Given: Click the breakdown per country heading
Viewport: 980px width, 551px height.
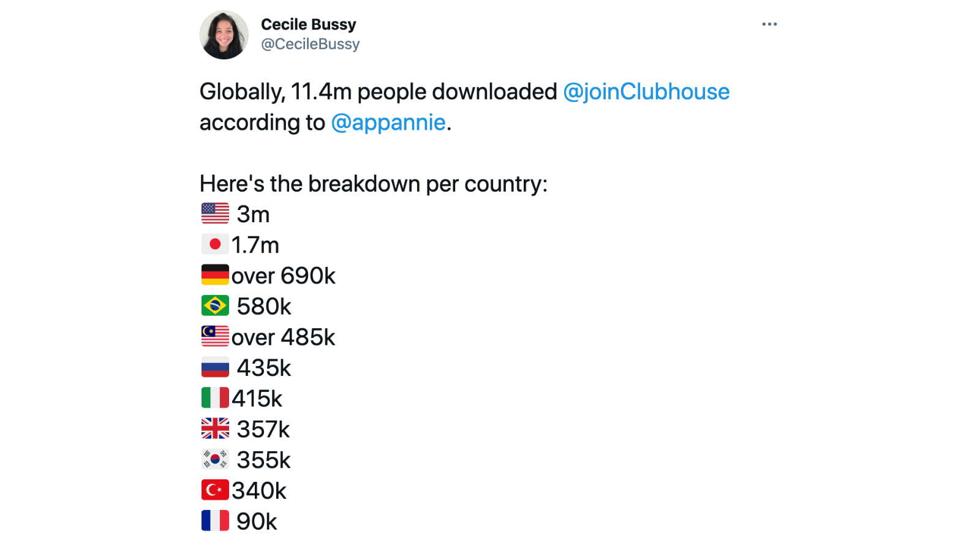Looking at the screenshot, I should point(374,183).
